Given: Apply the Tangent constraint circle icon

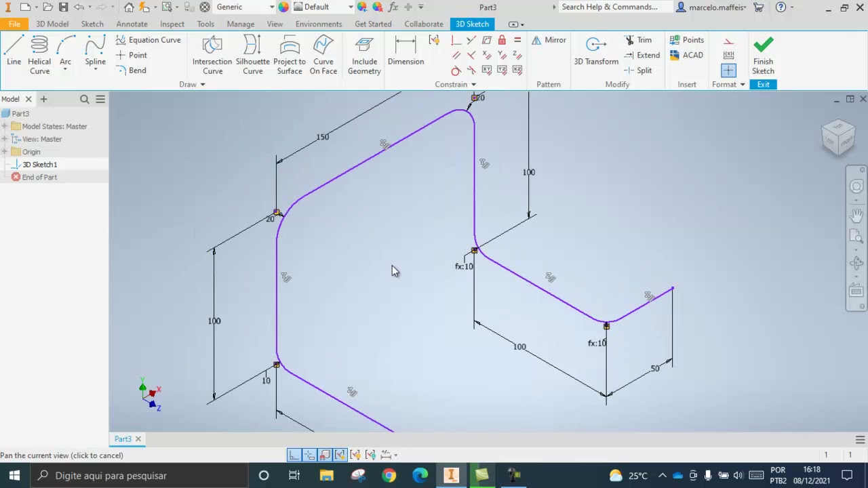Looking at the screenshot, I should (456, 70).
